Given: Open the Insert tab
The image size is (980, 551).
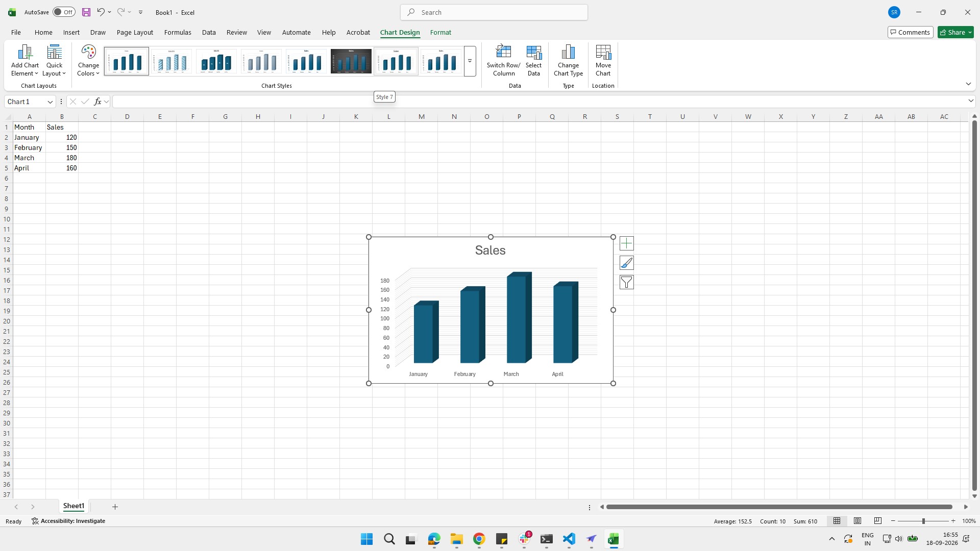Looking at the screenshot, I should coord(71,32).
